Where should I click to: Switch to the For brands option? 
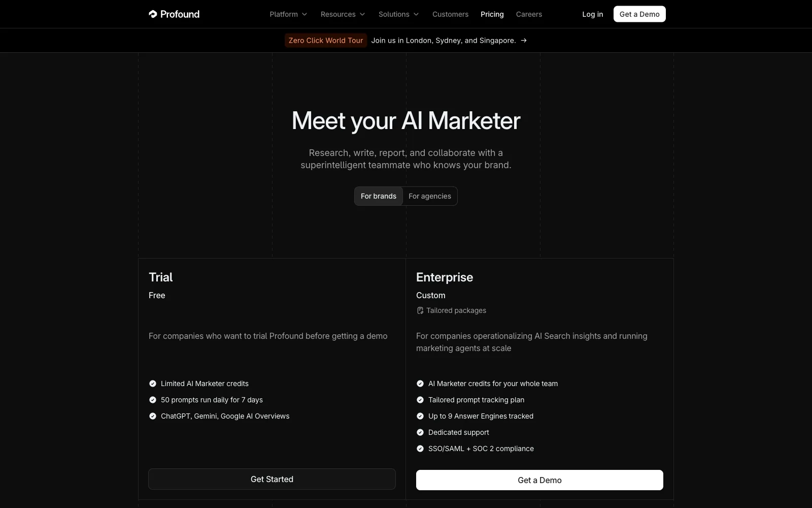(x=379, y=196)
